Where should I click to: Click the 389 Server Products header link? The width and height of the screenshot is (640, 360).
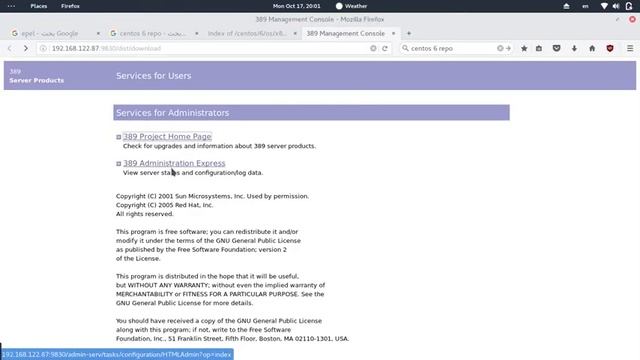(36, 76)
